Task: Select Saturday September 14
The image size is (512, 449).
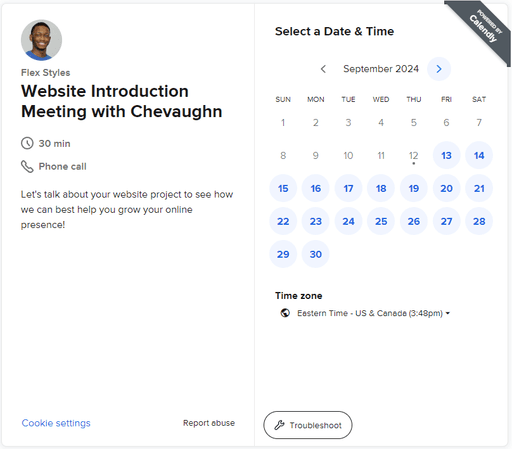Action: (x=479, y=155)
